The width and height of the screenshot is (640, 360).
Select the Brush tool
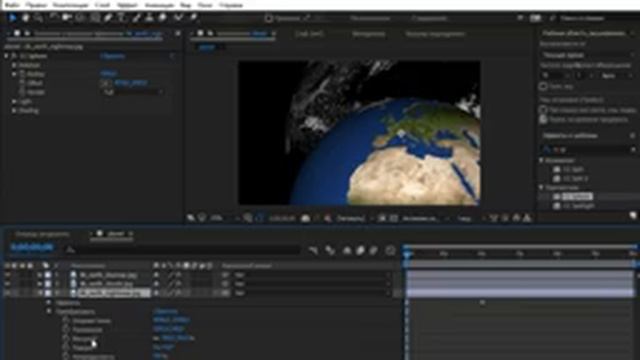pyautogui.click(x=137, y=18)
